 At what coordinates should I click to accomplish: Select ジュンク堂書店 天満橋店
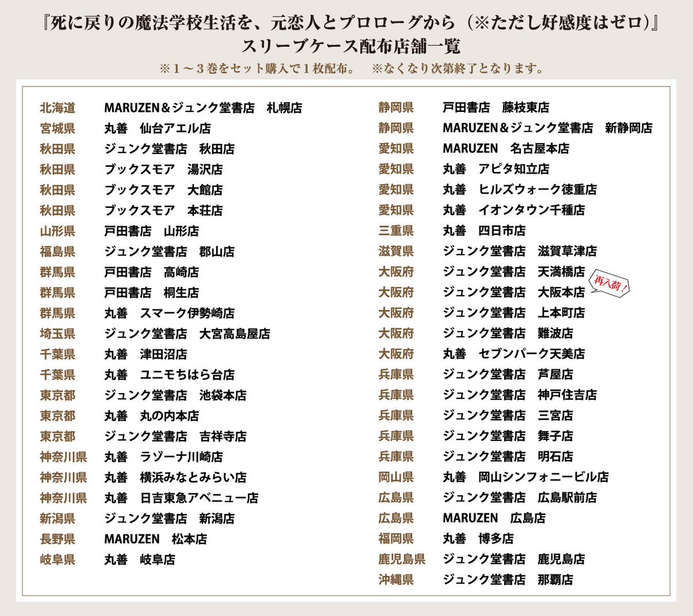514,271
